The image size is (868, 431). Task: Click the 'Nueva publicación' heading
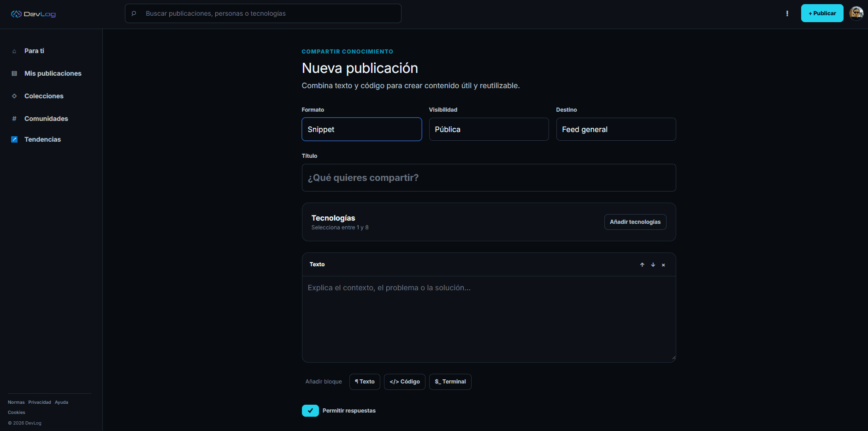360,68
